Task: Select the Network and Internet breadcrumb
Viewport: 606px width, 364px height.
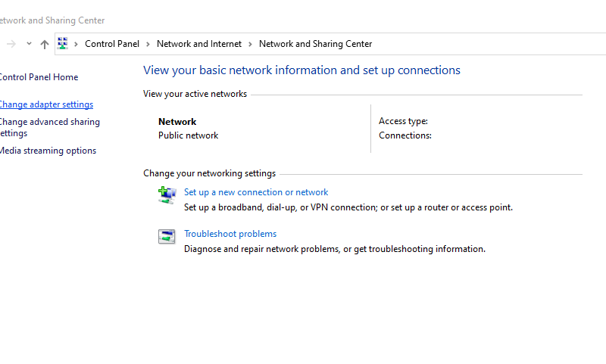Action: pyautogui.click(x=199, y=44)
